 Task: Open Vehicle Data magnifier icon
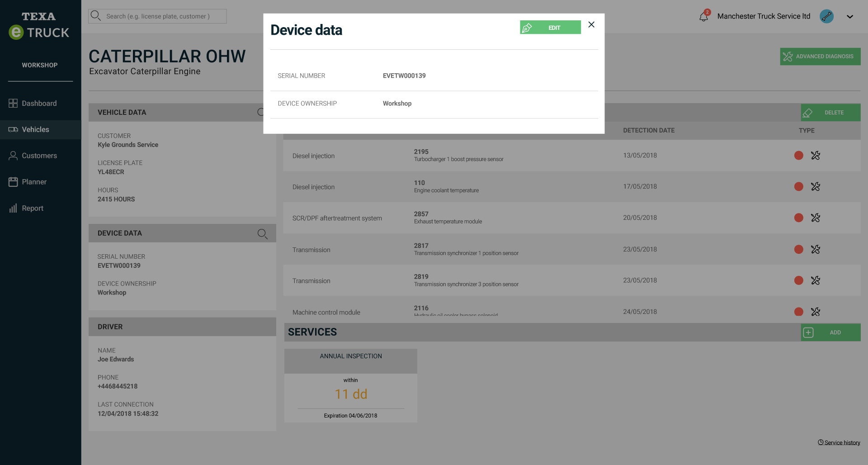(260, 112)
